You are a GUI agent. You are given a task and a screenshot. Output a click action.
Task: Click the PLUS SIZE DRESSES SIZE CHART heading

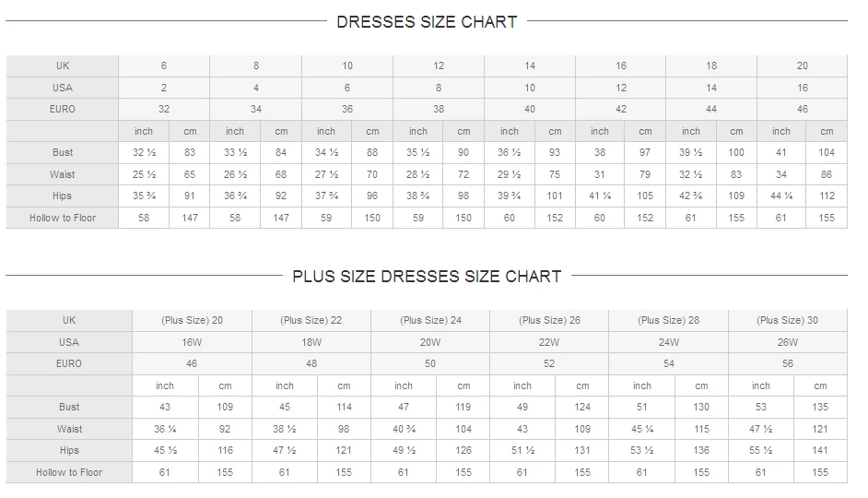click(427, 277)
